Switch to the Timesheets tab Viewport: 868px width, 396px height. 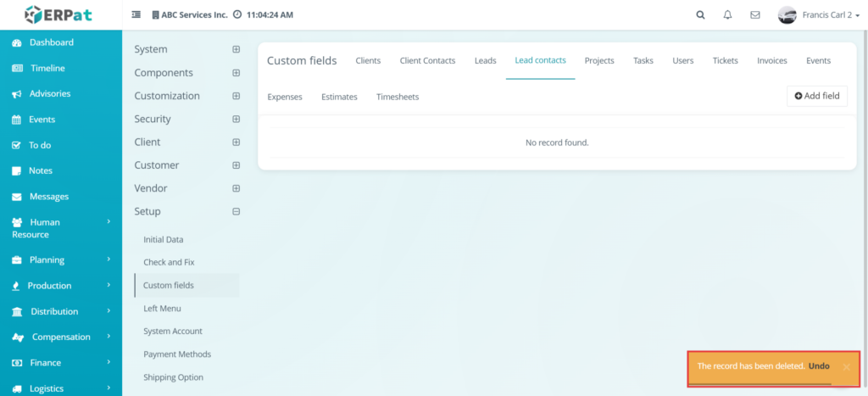click(x=398, y=97)
